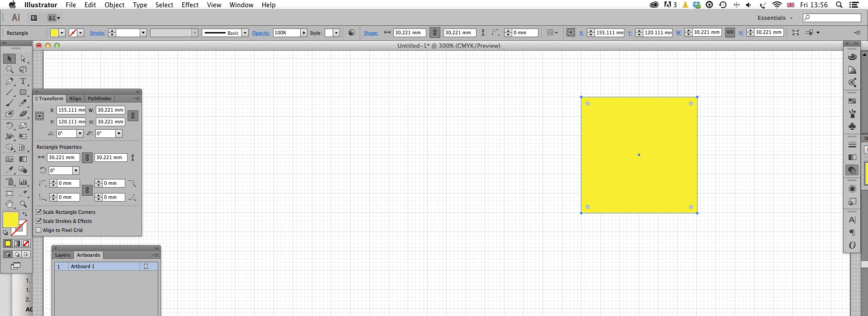The image size is (868, 316).
Task: Select the Artboard 1 row
Action: (106, 266)
